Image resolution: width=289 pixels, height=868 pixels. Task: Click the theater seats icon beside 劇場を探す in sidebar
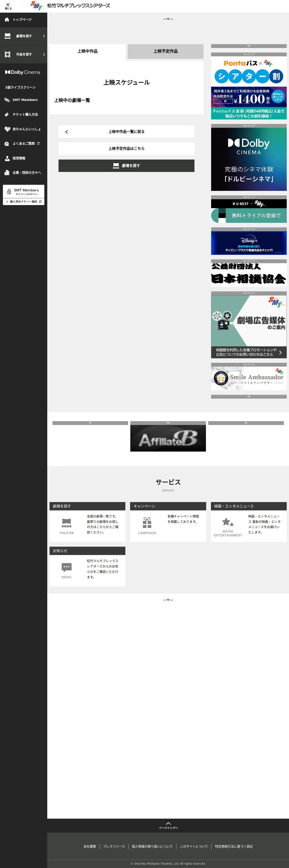7,36
